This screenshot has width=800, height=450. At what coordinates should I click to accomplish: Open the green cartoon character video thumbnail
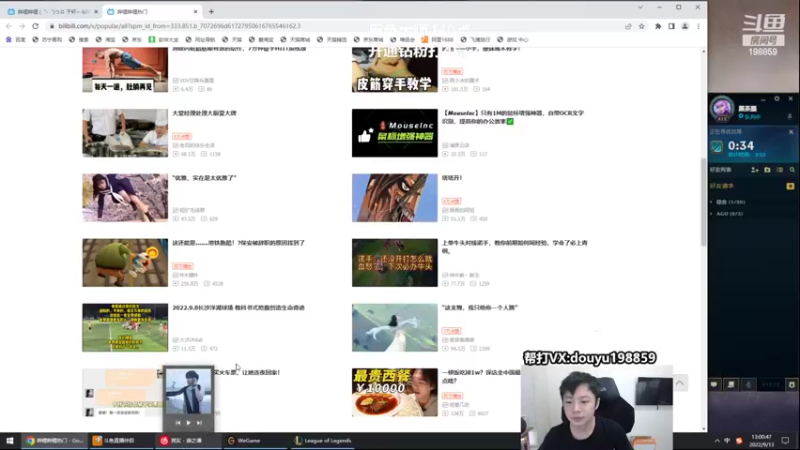click(x=125, y=263)
